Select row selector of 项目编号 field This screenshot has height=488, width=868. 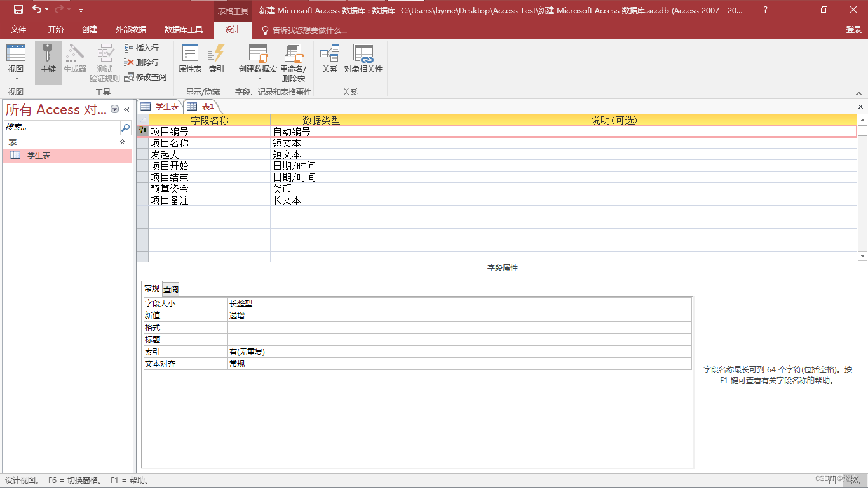pyautogui.click(x=142, y=132)
